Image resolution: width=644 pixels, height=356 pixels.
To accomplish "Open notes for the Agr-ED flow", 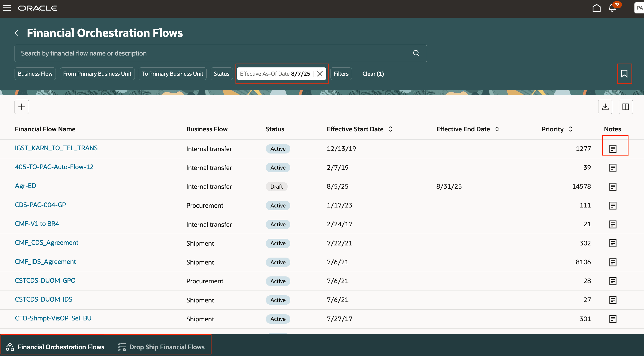I will coord(613,187).
